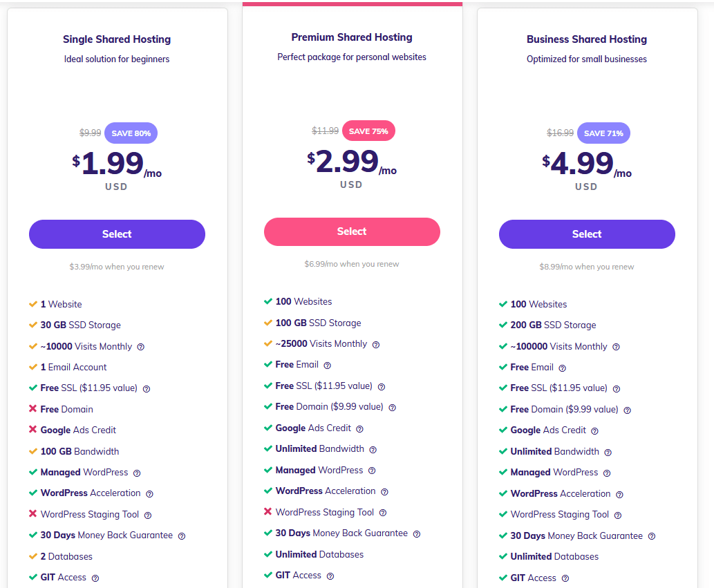Open the WordPress Acceleration tooltip on Premium plan

[x=386, y=491]
